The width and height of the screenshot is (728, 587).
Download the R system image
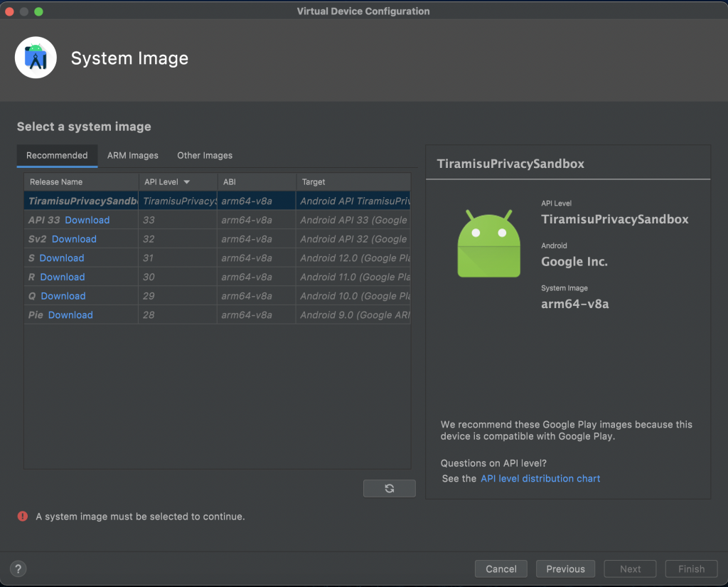(x=63, y=277)
